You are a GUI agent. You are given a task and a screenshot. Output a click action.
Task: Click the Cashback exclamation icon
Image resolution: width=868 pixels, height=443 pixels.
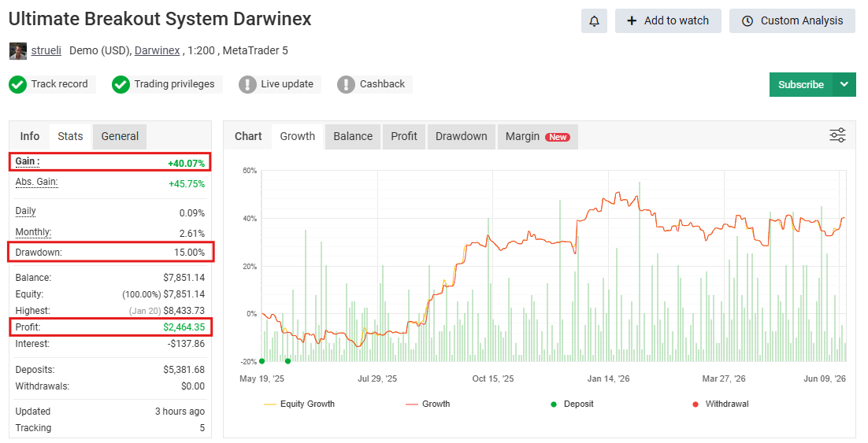[346, 85]
